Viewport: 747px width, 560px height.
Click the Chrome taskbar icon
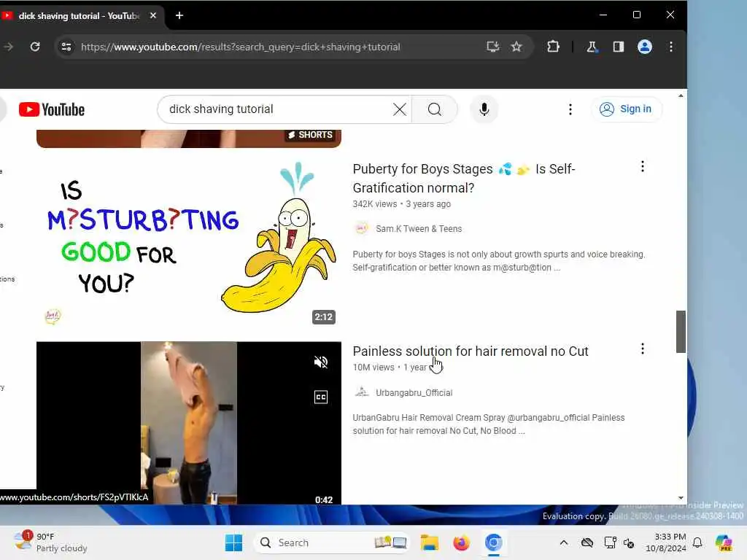pos(494,542)
